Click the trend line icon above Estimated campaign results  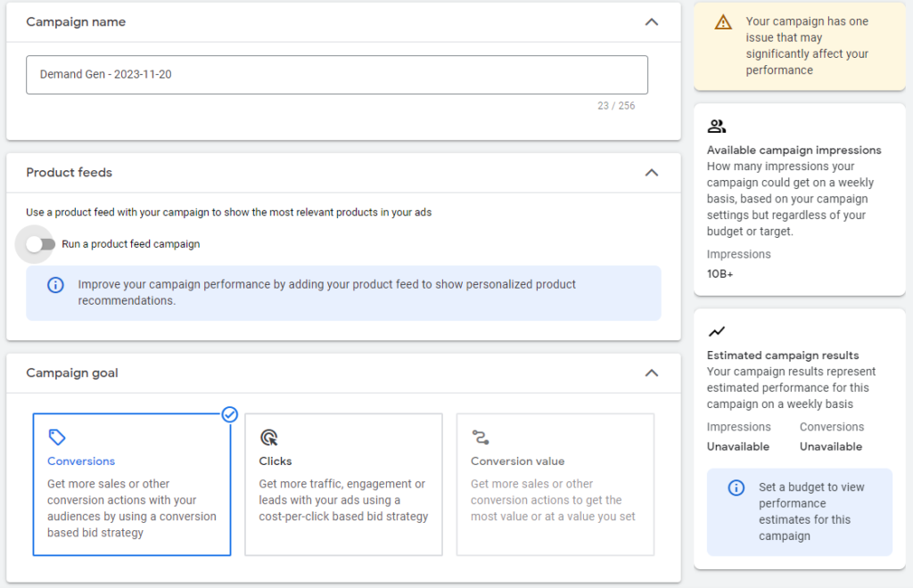pos(716,331)
